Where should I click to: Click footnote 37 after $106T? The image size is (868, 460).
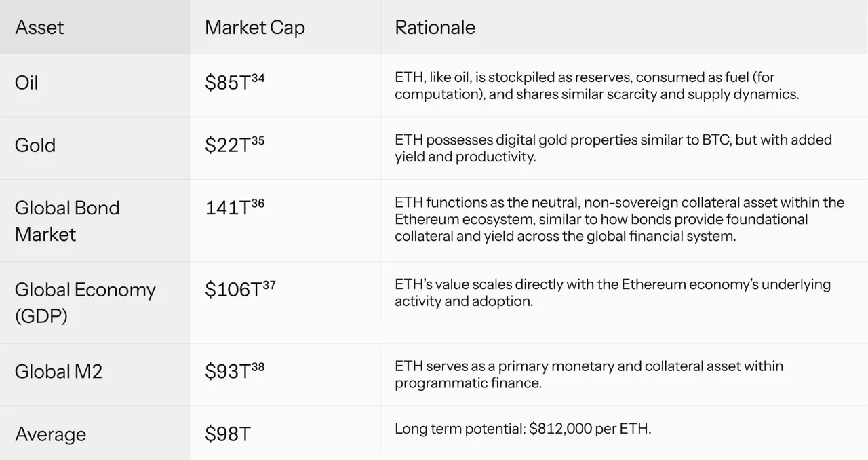click(269, 285)
